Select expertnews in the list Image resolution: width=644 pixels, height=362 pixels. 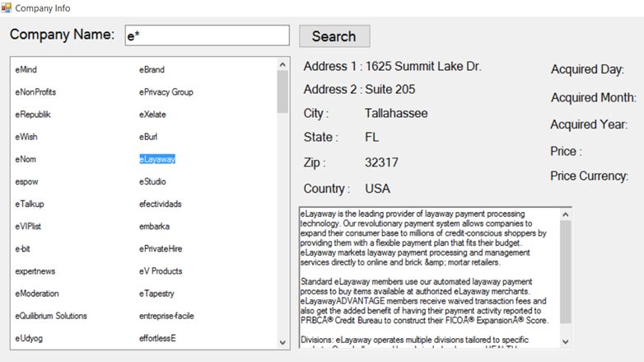(x=35, y=271)
